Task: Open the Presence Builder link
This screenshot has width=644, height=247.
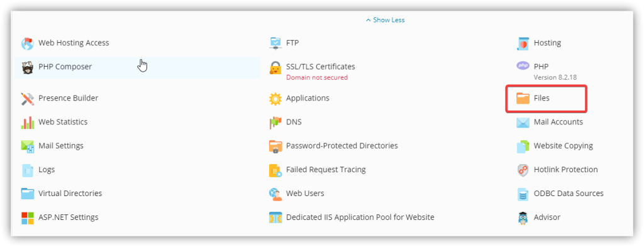Action: 68,98
